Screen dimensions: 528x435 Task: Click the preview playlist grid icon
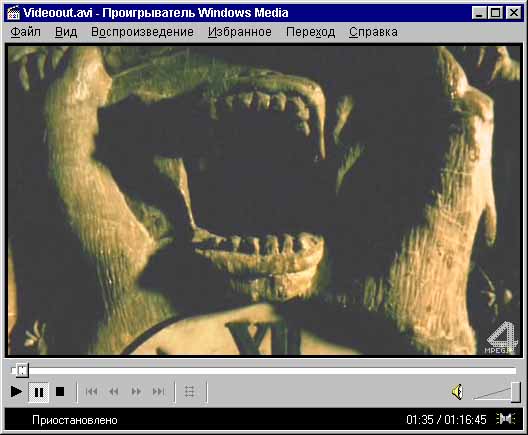(x=190, y=392)
